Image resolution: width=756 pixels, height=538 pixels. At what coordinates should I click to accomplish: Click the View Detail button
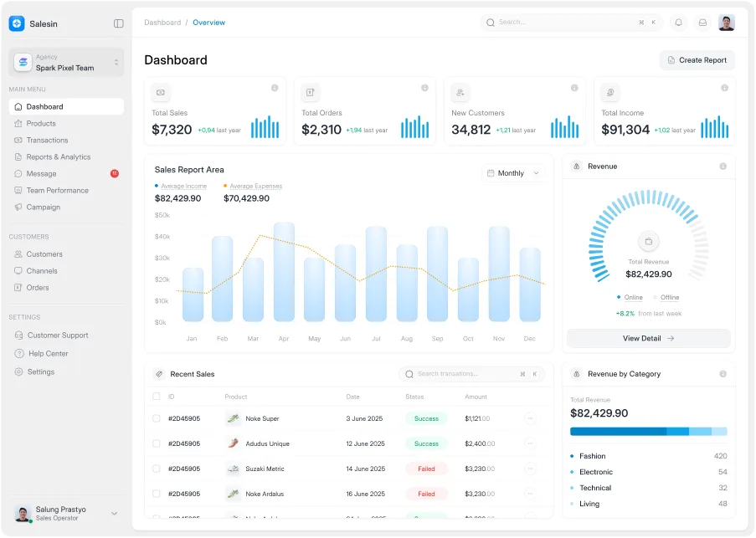tap(648, 339)
